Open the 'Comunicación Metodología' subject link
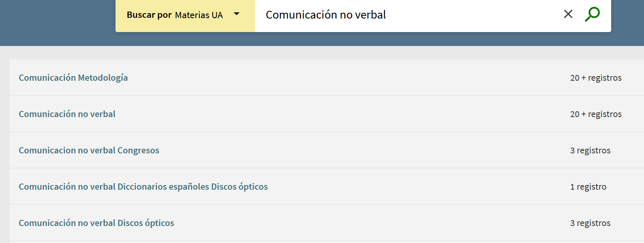Screen dimensions: 644x243 pos(73,78)
